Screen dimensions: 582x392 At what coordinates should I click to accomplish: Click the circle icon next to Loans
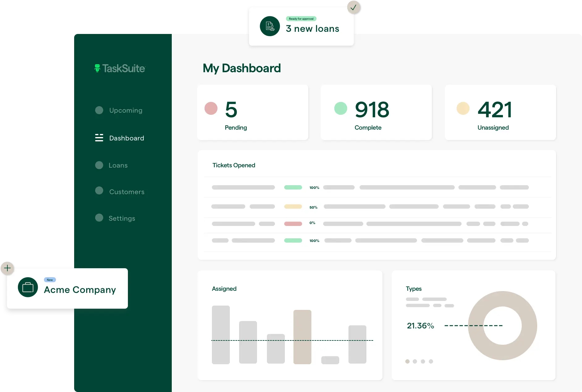(99, 165)
